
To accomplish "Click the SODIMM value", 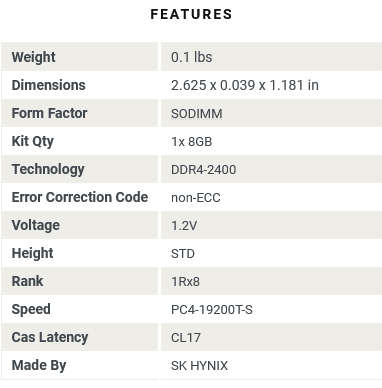I will tap(197, 114).
